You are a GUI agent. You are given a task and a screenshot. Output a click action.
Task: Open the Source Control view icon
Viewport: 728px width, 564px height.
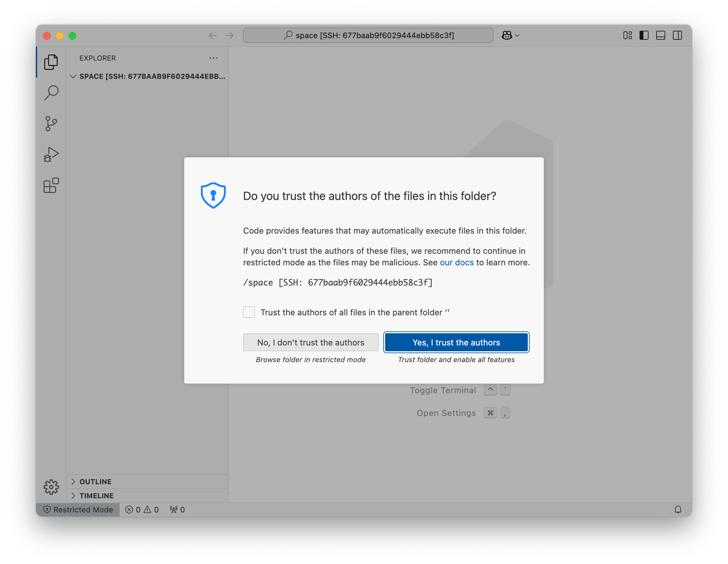point(51,124)
